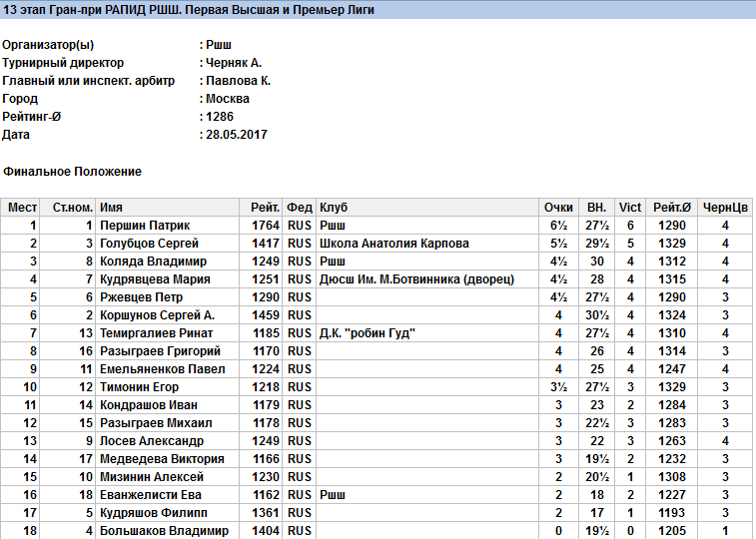Click club 'Ршш' in Еванжелисти Ева's row
Screen dimensions: 756x539
coord(333,495)
